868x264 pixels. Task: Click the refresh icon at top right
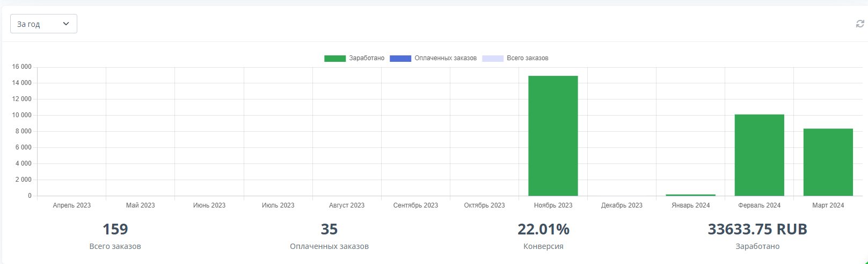coord(859,24)
